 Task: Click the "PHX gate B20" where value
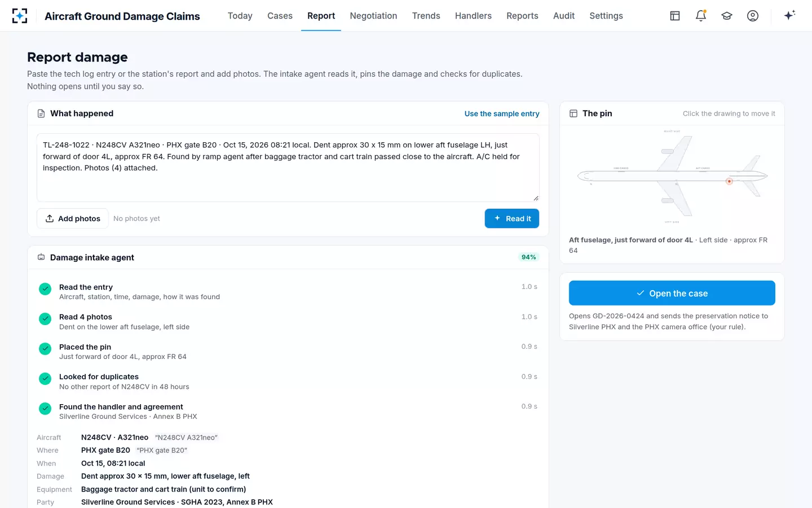[105, 450]
